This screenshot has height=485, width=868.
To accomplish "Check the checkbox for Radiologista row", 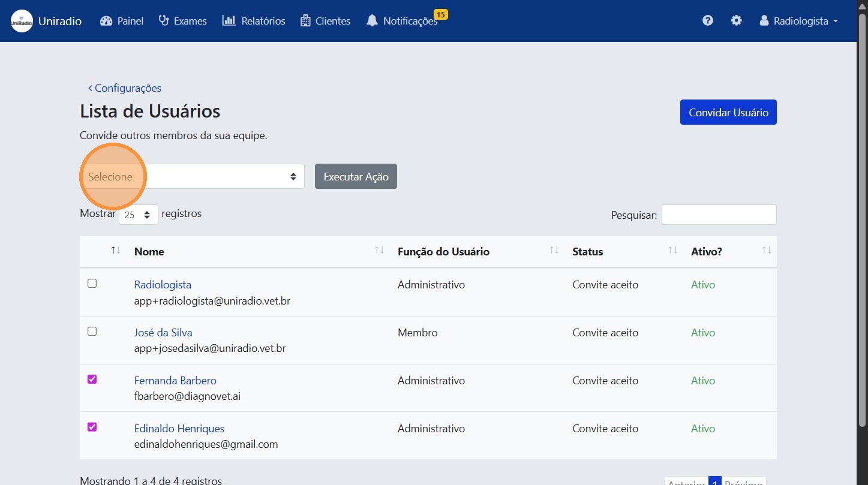I will click(92, 283).
